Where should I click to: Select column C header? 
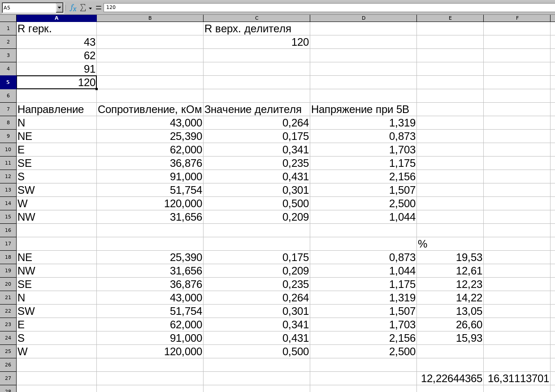[256, 18]
